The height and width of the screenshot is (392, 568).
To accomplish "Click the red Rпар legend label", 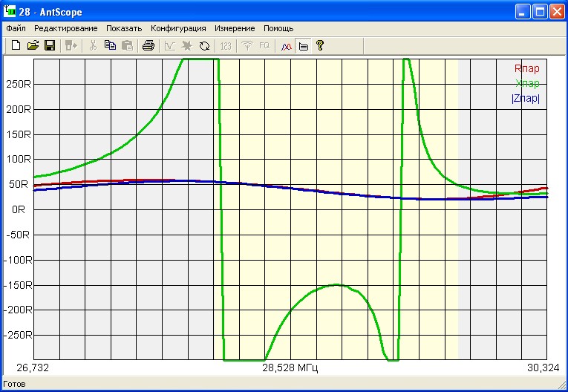I will click(x=526, y=69).
